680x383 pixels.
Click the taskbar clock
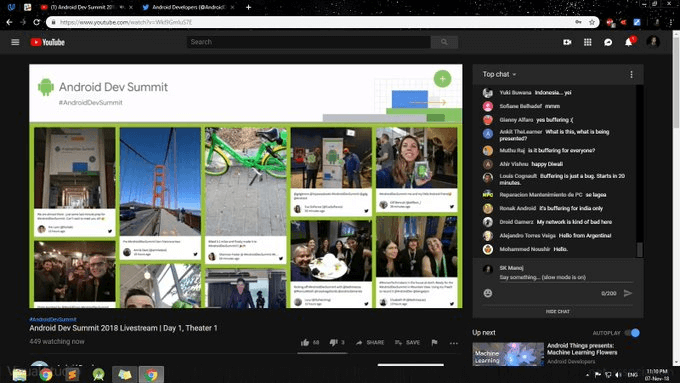[657, 375]
